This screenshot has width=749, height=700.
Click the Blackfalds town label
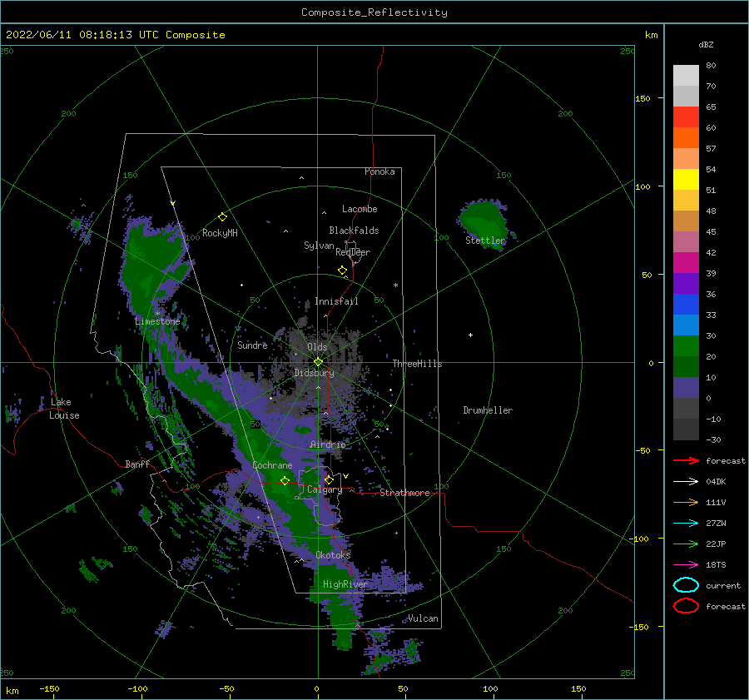click(x=354, y=231)
